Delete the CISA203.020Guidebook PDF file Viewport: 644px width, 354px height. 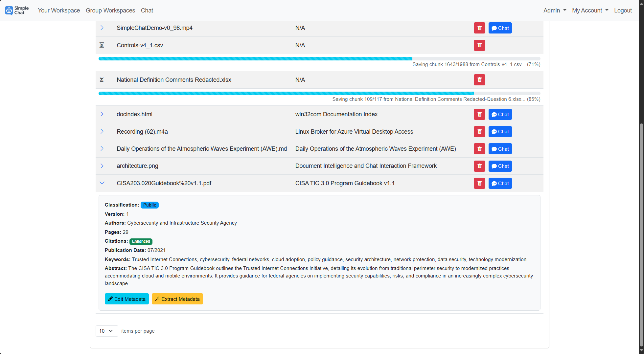point(479,183)
